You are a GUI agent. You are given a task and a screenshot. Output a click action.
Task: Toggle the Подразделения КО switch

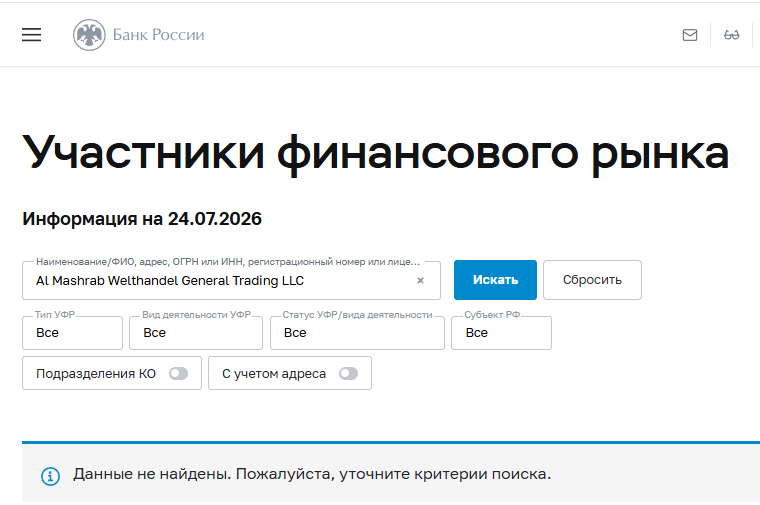coord(178,374)
